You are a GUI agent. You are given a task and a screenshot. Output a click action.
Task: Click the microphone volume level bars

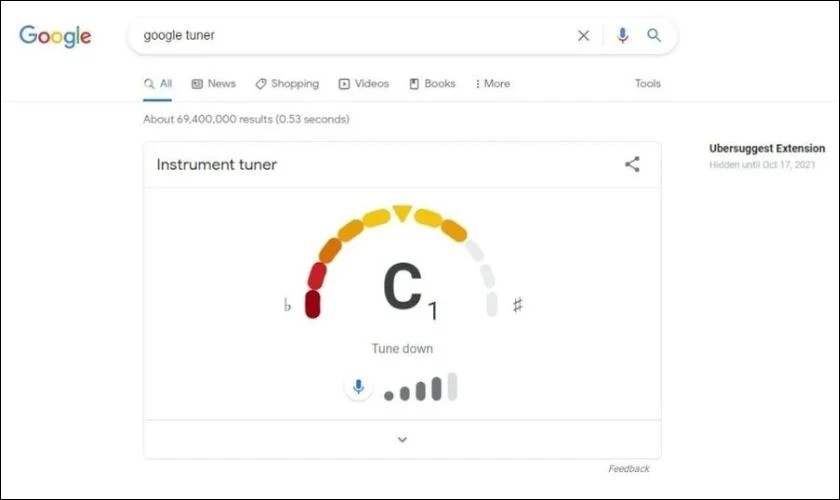tap(420, 387)
